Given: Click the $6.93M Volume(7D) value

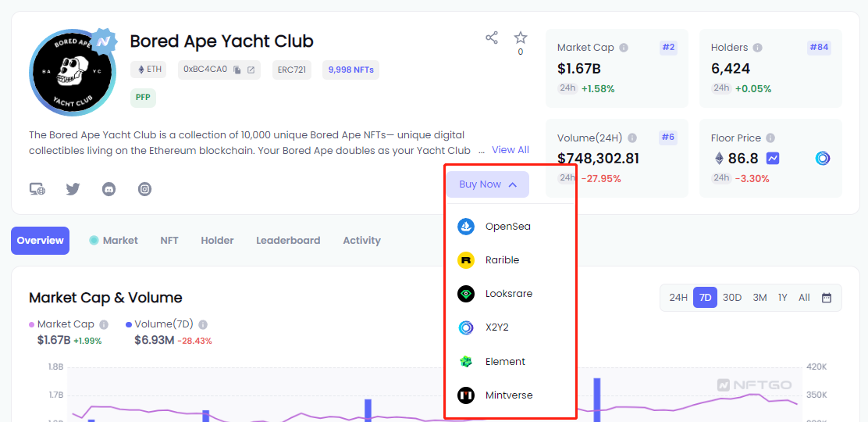Looking at the screenshot, I should (155, 340).
